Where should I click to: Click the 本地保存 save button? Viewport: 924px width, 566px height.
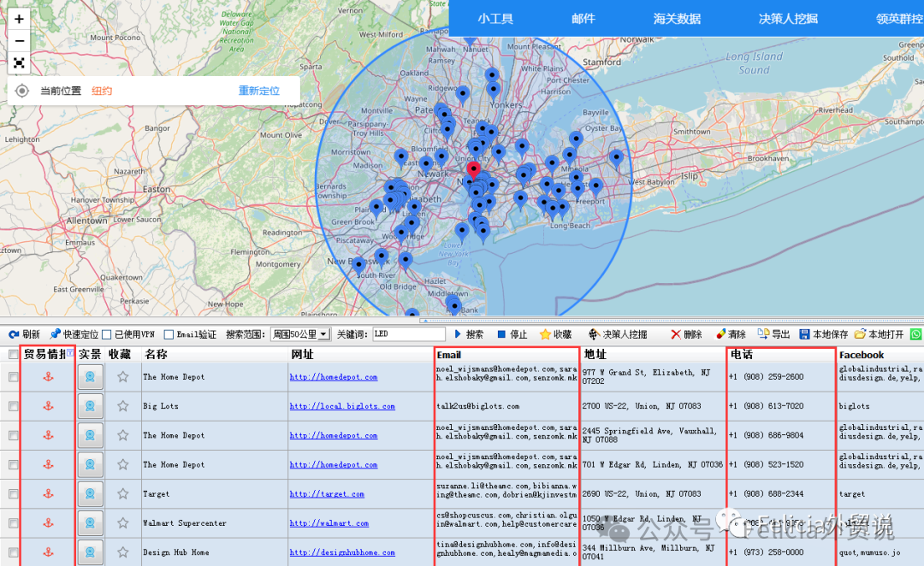pyautogui.click(x=823, y=334)
